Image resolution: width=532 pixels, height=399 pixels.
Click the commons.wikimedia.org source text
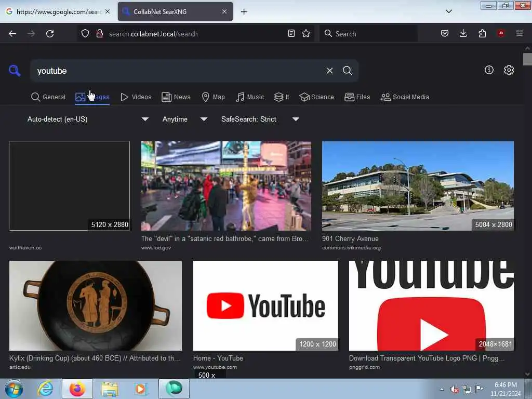(x=351, y=248)
